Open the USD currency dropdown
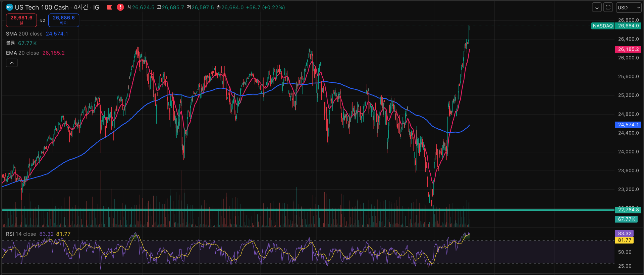644x275 pixels. click(629, 7)
